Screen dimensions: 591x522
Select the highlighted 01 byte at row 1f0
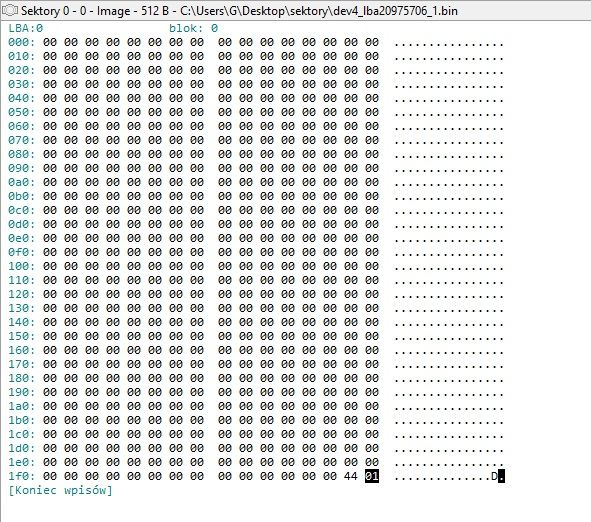click(372, 476)
